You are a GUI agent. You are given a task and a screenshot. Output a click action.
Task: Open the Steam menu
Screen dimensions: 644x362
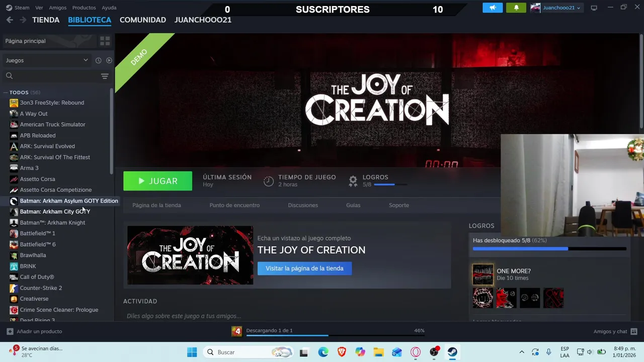click(18, 8)
